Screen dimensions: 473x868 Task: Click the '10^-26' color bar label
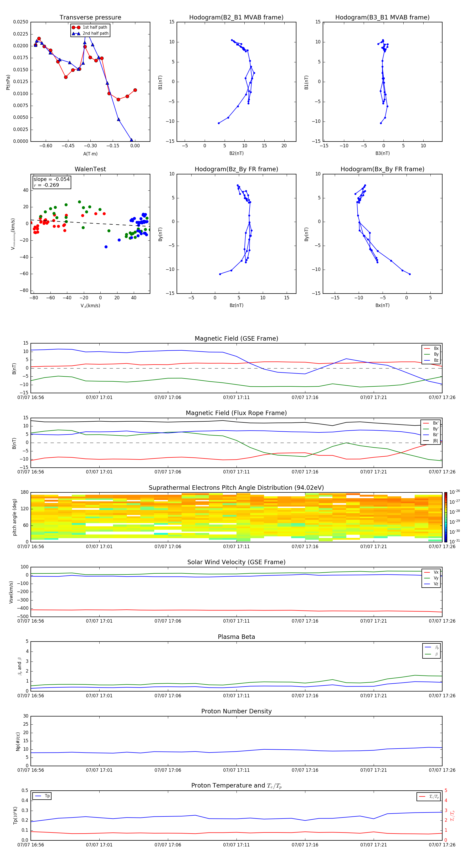pyautogui.click(x=455, y=492)
